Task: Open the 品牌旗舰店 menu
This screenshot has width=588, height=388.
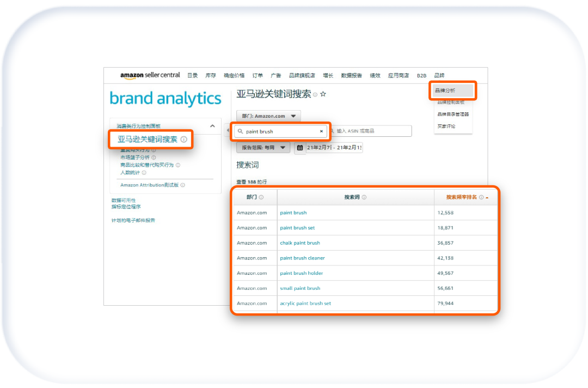Action: (302, 75)
